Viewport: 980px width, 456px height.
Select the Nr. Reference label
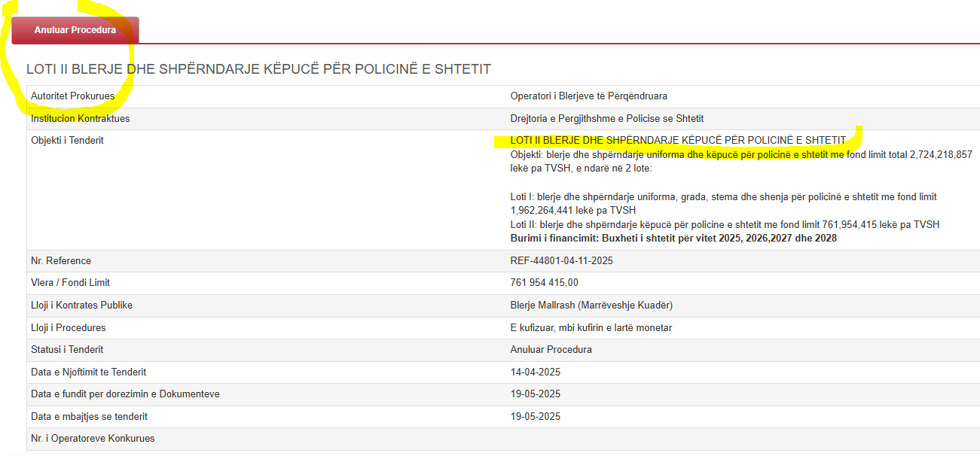click(61, 261)
